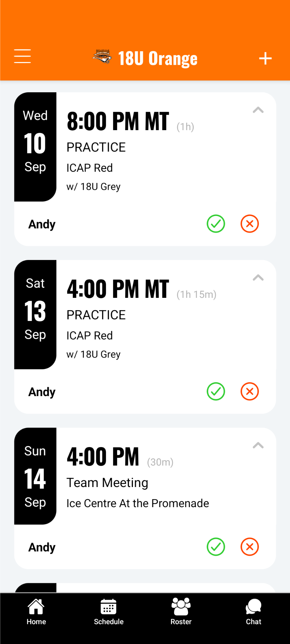Viewport: 290px width, 644px height.
Task: Mark Andy not attending Team Meeting
Action: pos(250,547)
